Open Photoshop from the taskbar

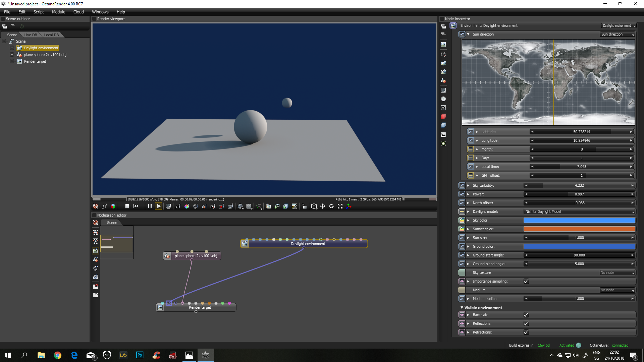point(140,355)
